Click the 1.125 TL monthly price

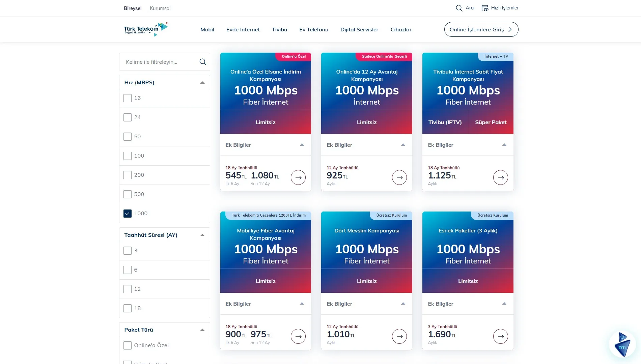pyautogui.click(x=442, y=175)
